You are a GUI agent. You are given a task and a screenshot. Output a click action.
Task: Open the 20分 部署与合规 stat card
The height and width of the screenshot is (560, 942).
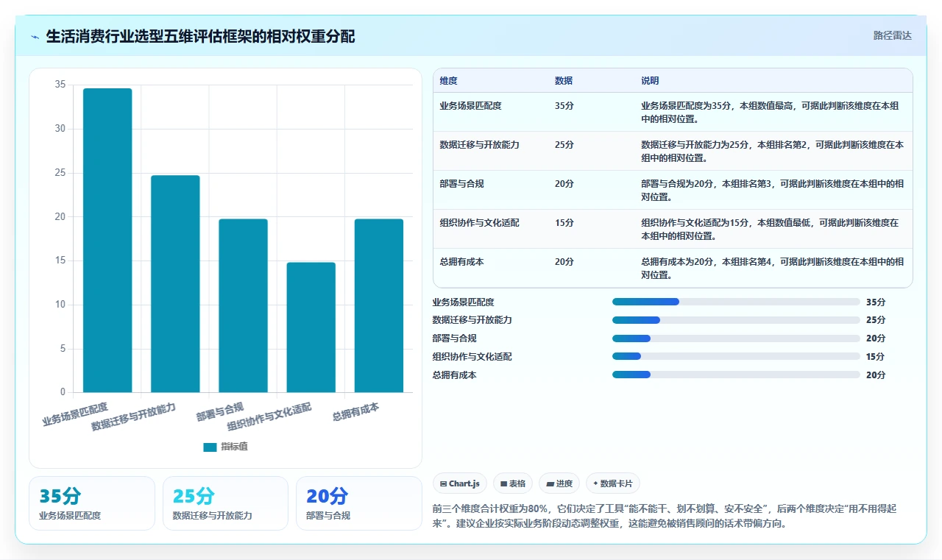[x=358, y=503]
